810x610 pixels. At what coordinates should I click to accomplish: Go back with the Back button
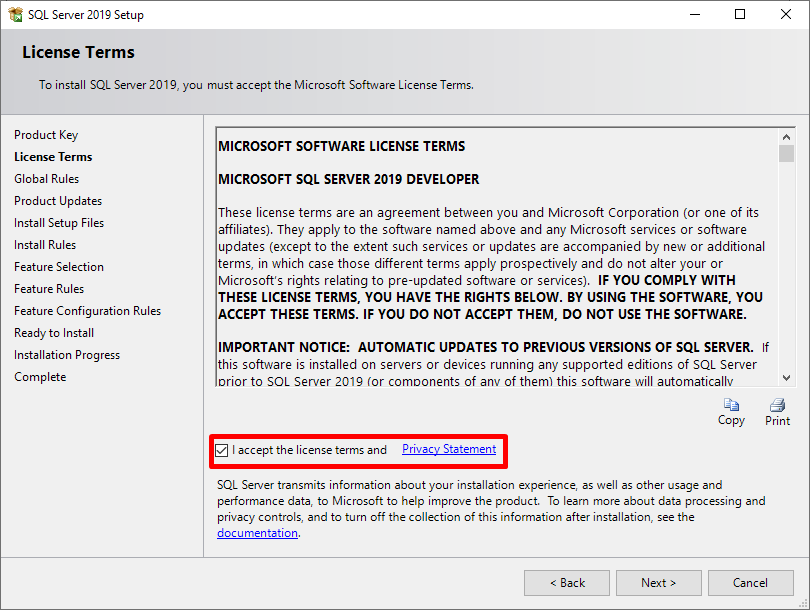click(566, 583)
